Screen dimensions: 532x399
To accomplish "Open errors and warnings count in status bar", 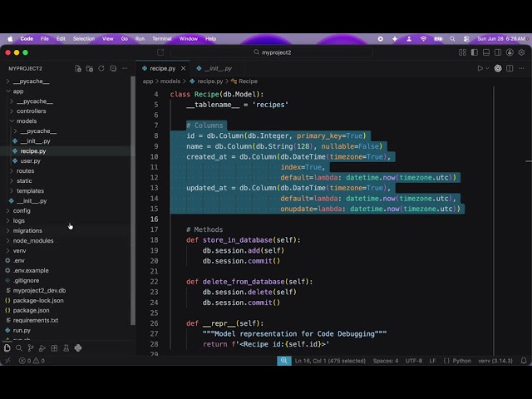I will [x=32, y=360].
